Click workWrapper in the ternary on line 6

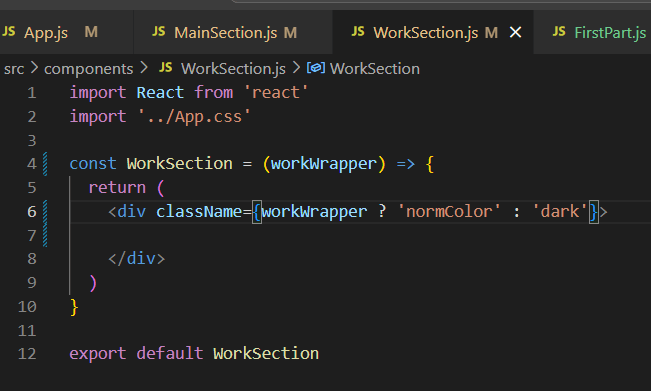[314, 212]
